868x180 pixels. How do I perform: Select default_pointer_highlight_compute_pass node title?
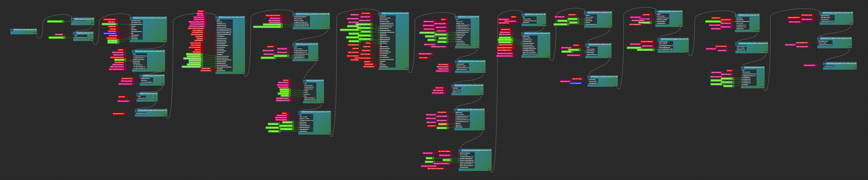tap(674, 39)
